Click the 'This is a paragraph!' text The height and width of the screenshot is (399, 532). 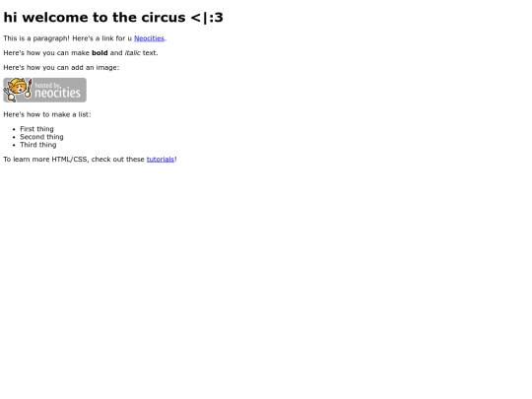pos(36,38)
